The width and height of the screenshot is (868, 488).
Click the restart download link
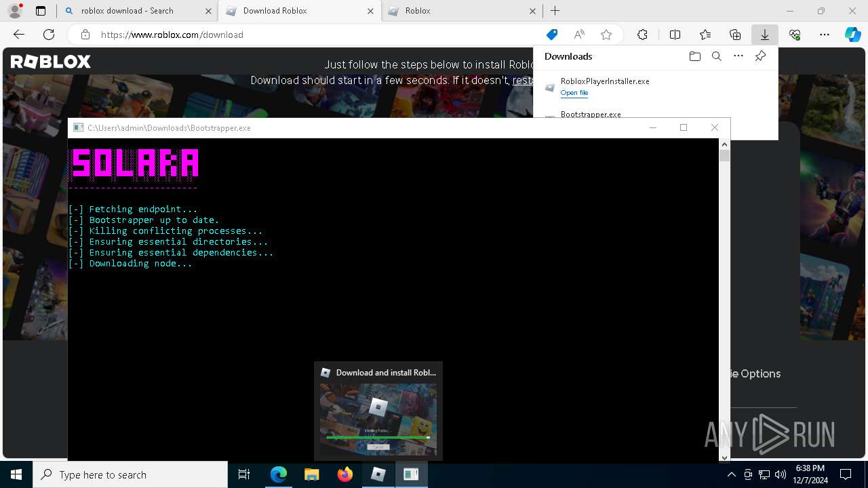522,80
